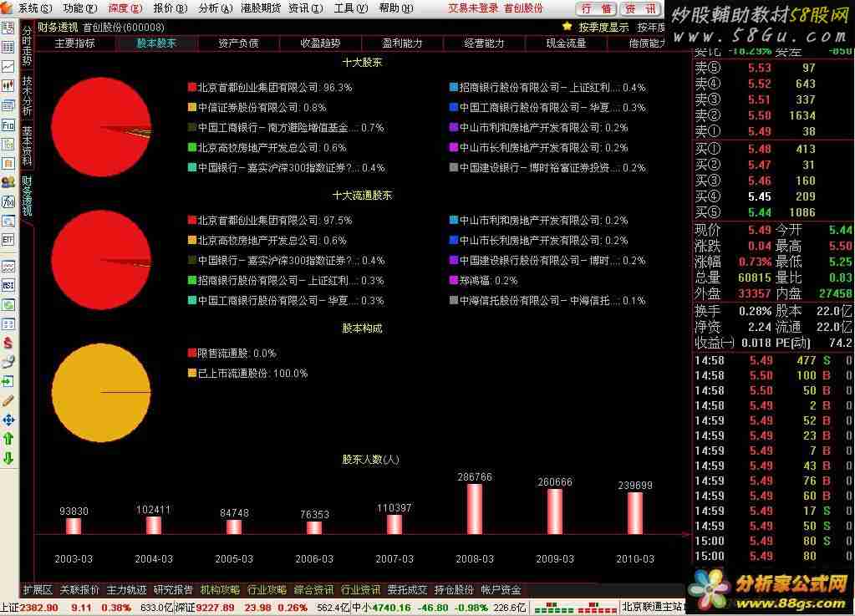Click the green down arrow icon
The image size is (855, 616).
pyautogui.click(x=8, y=458)
